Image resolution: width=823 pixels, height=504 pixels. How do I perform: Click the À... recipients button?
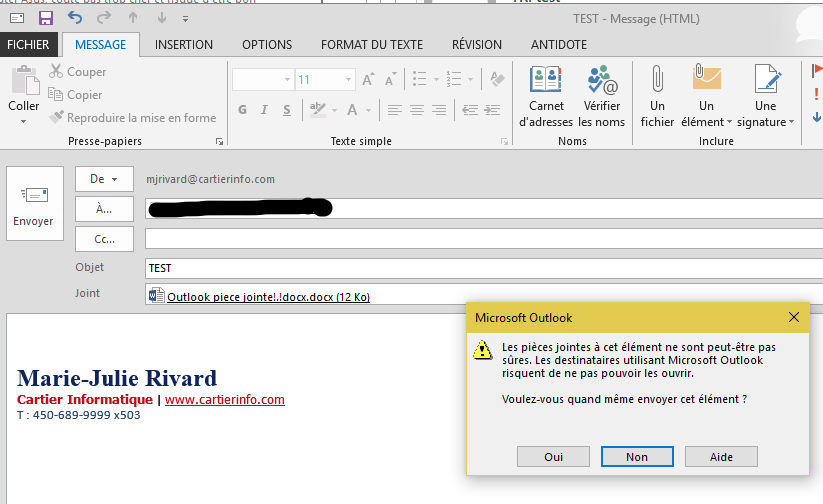point(104,209)
